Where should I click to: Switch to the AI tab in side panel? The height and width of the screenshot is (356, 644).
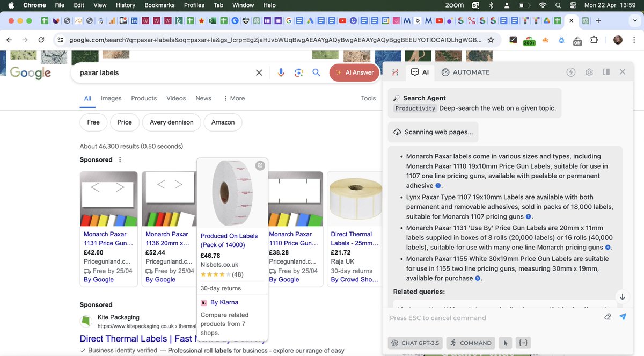tap(420, 72)
